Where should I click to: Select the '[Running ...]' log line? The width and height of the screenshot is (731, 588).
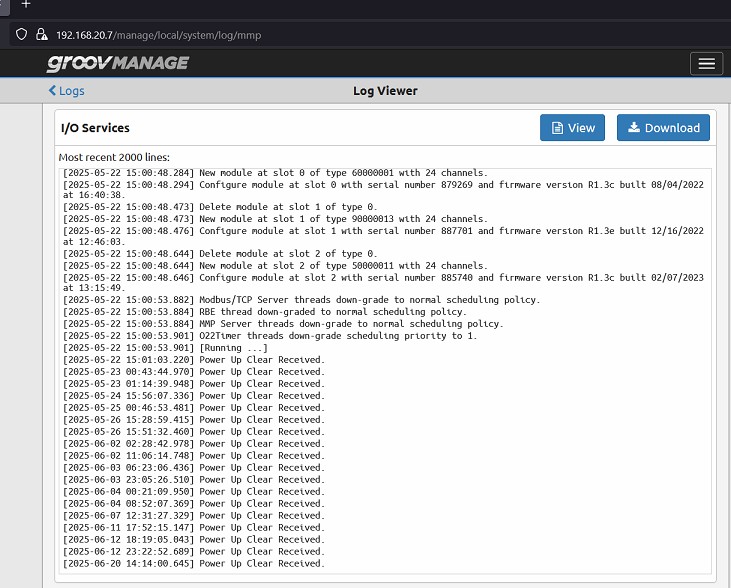166,348
